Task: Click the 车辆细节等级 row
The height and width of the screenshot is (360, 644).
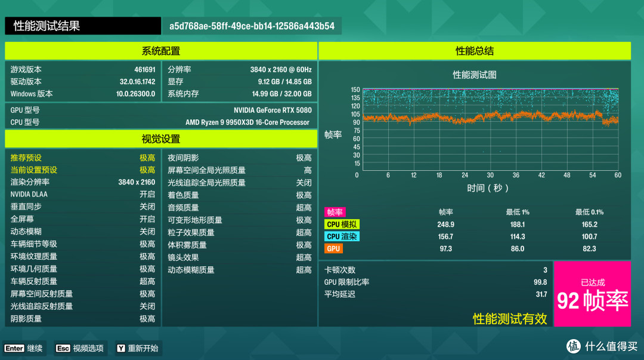Action: click(x=83, y=244)
